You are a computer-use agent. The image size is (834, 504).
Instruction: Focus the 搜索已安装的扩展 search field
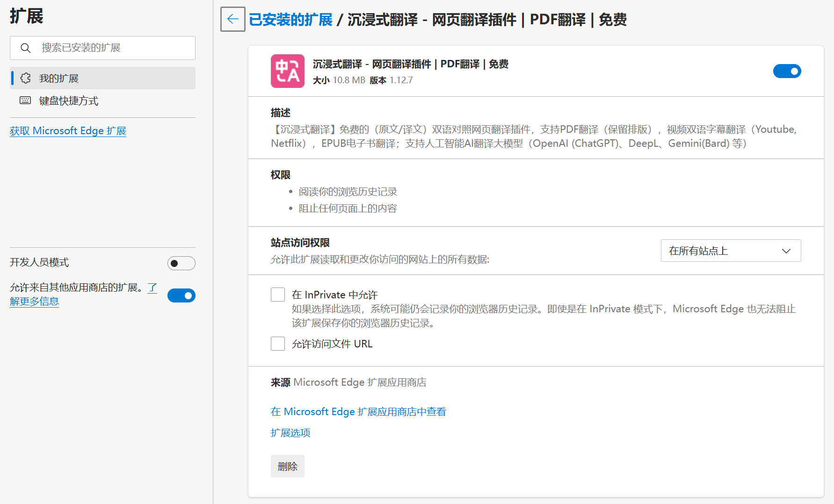[103, 48]
